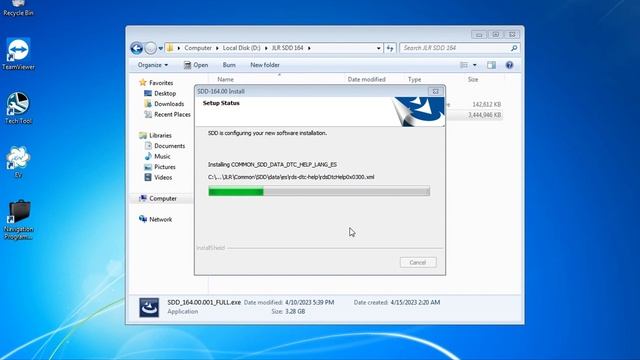The image size is (640, 360).
Task: Expand the address bar history dropdown
Action: (x=378, y=48)
